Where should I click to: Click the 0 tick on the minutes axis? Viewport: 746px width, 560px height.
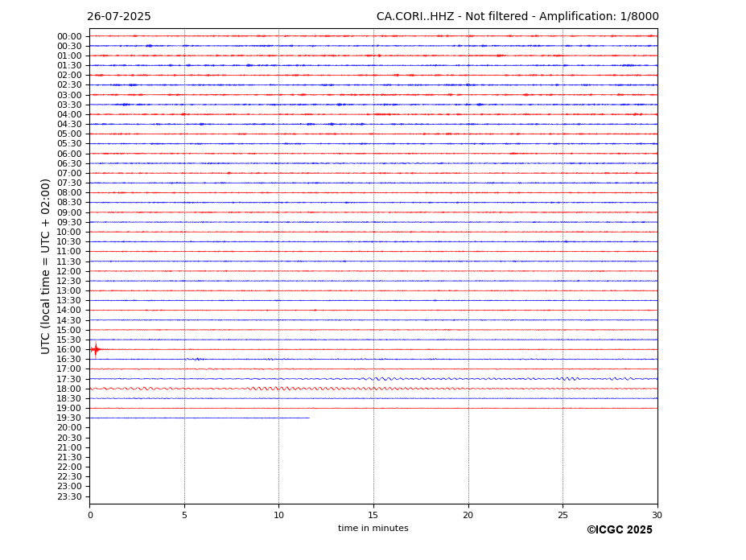[90, 515]
